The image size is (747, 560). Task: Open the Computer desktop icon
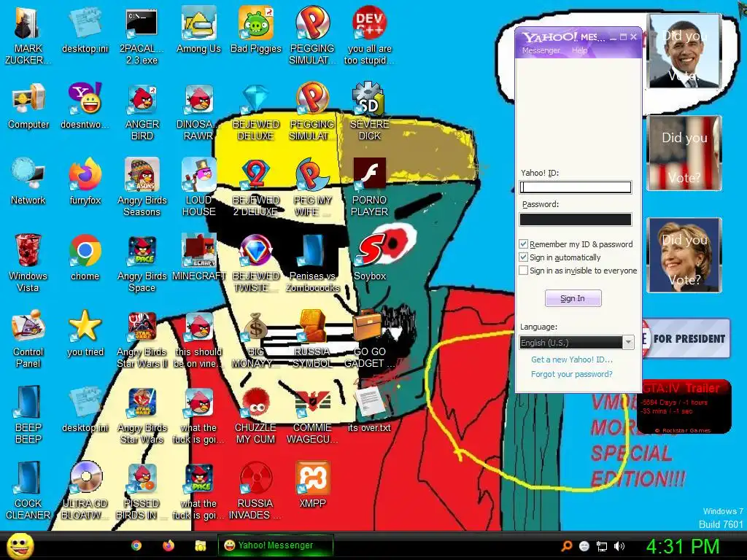click(x=28, y=106)
